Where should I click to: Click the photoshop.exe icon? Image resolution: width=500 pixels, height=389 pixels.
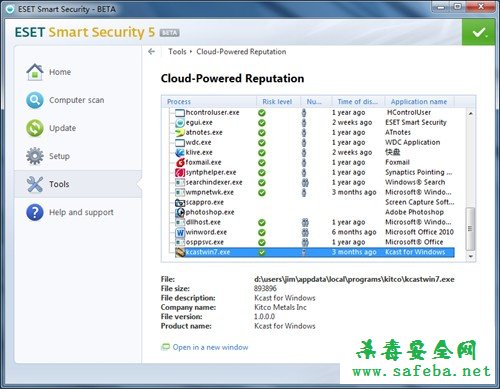[x=180, y=212]
